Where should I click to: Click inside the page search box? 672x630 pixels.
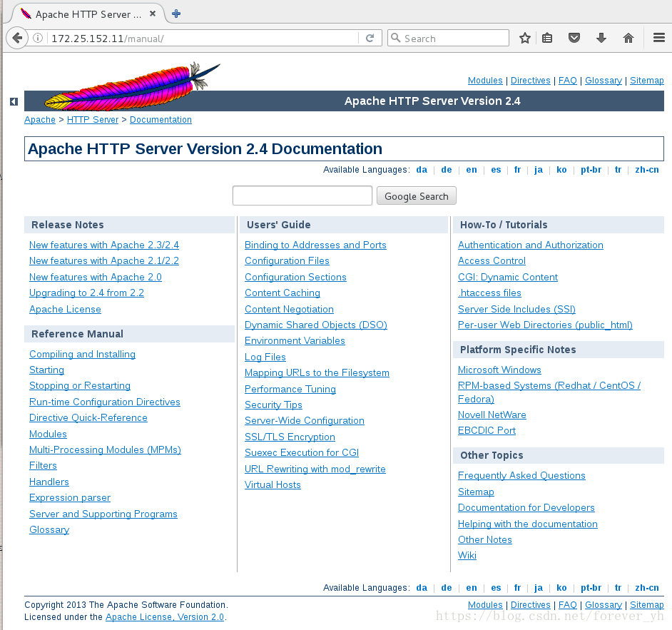tap(302, 195)
